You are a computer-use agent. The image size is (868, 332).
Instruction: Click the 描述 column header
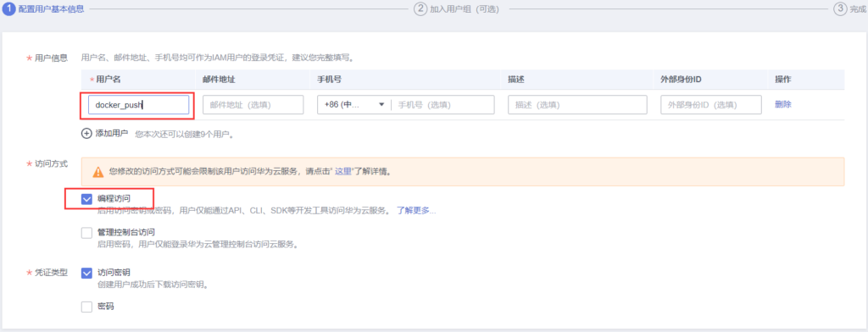pyautogui.click(x=516, y=80)
